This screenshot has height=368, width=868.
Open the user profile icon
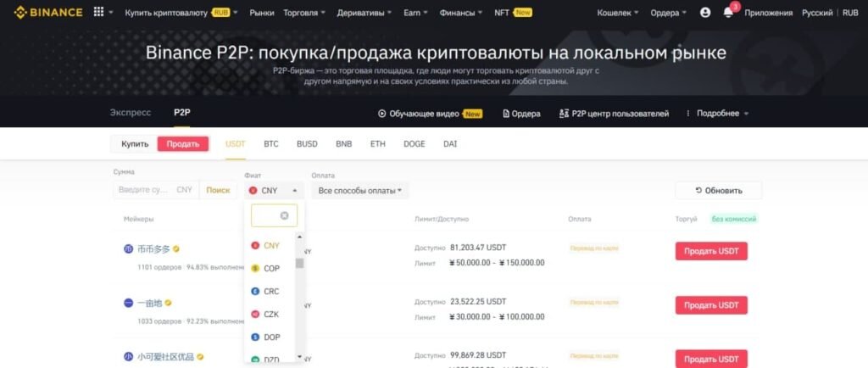tap(705, 12)
